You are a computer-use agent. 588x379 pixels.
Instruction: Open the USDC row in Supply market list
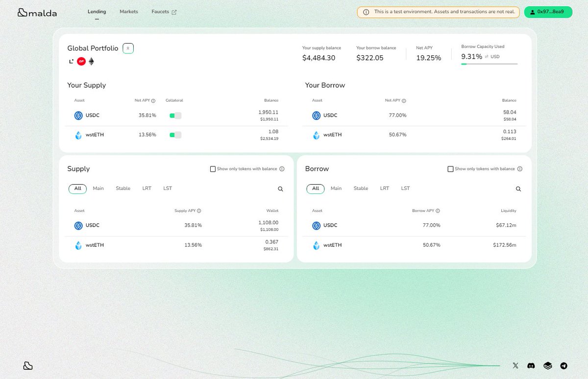[x=176, y=226]
